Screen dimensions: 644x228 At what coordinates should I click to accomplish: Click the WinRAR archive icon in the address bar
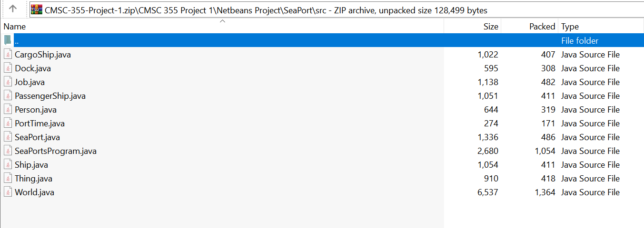point(36,9)
